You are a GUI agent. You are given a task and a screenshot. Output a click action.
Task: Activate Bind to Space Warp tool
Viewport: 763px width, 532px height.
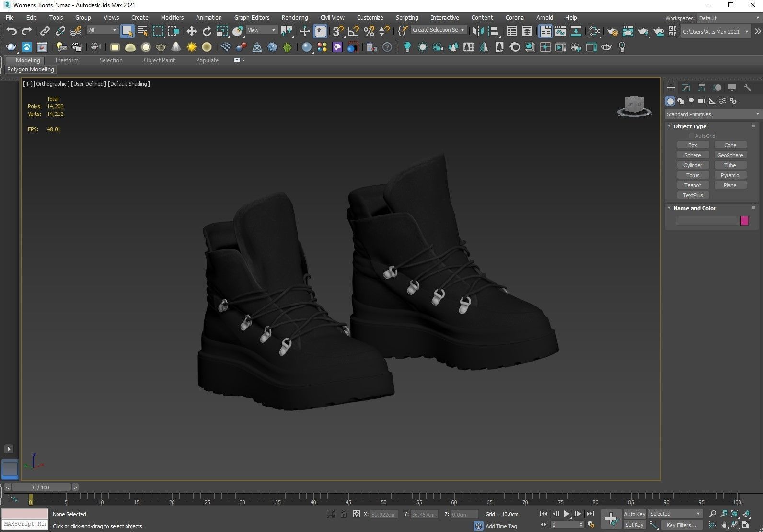coord(76,32)
